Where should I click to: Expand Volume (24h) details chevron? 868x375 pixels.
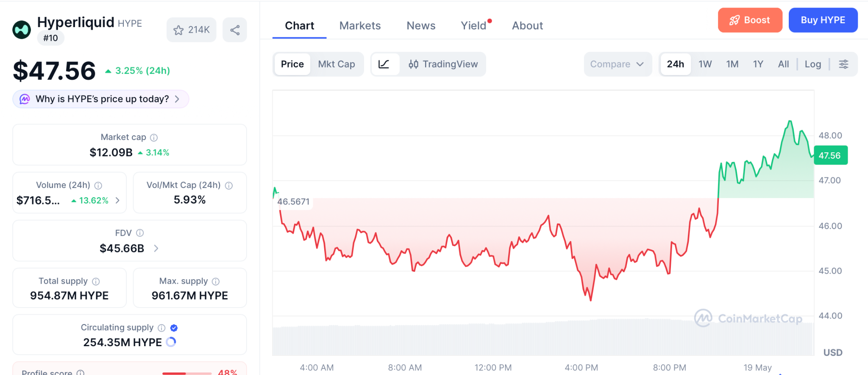pos(117,200)
